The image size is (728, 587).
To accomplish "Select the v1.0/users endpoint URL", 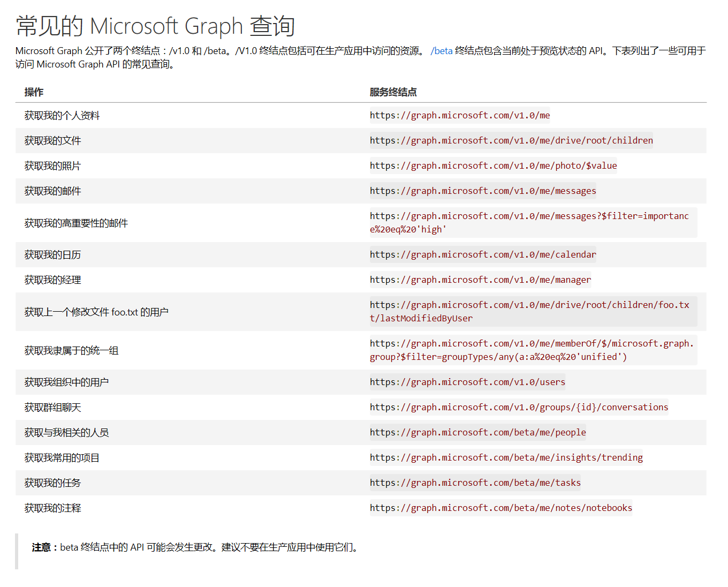I will [467, 382].
